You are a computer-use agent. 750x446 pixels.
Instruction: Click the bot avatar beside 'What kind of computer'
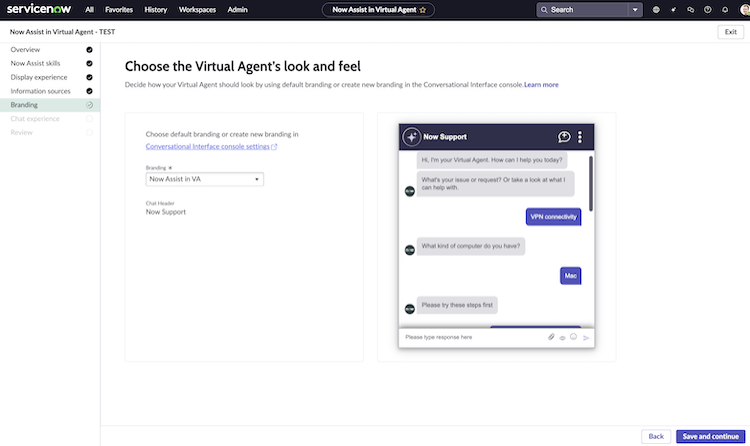[x=410, y=250]
